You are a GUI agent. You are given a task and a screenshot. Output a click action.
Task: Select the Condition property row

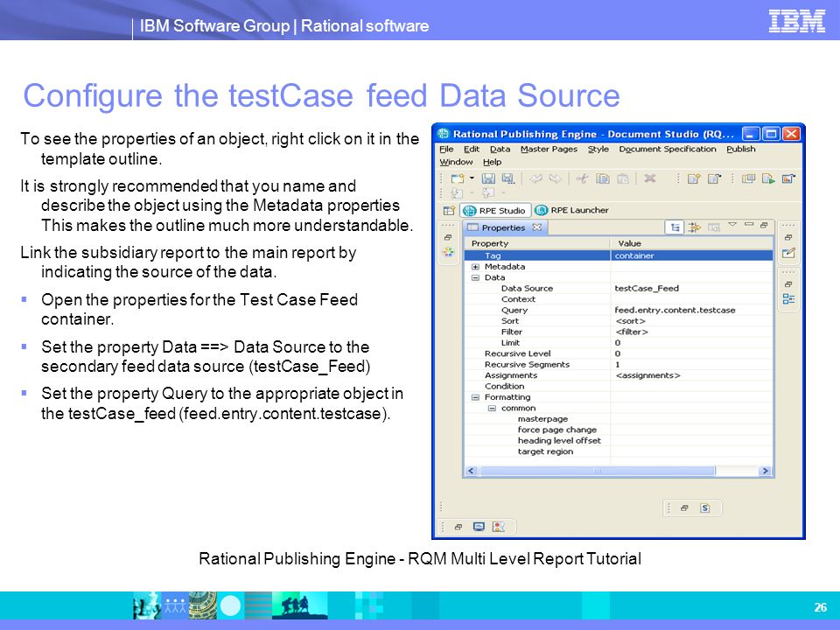coord(619,386)
